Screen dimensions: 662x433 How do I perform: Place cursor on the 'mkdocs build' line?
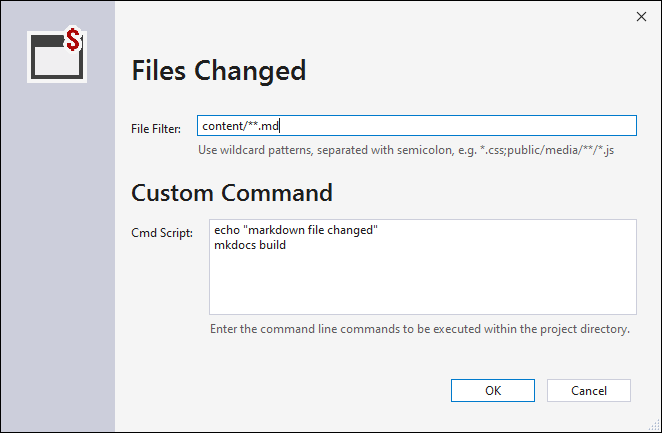pos(250,245)
